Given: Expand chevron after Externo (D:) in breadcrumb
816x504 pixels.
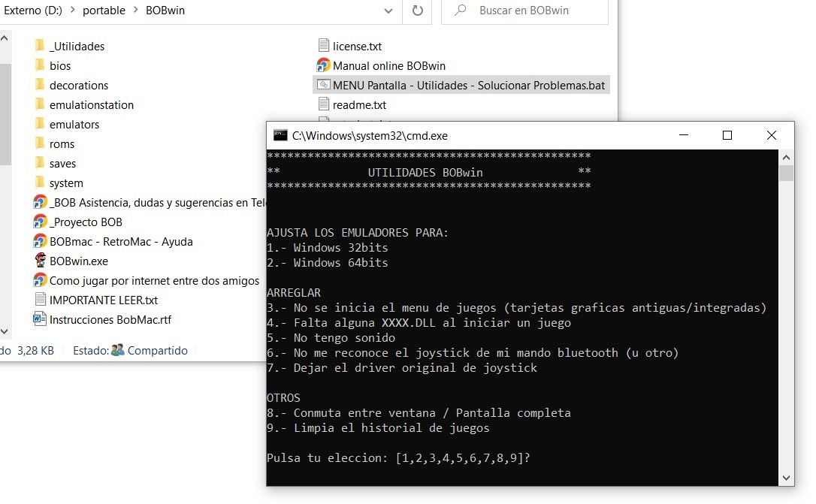Looking at the screenshot, I should coord(72,11).
